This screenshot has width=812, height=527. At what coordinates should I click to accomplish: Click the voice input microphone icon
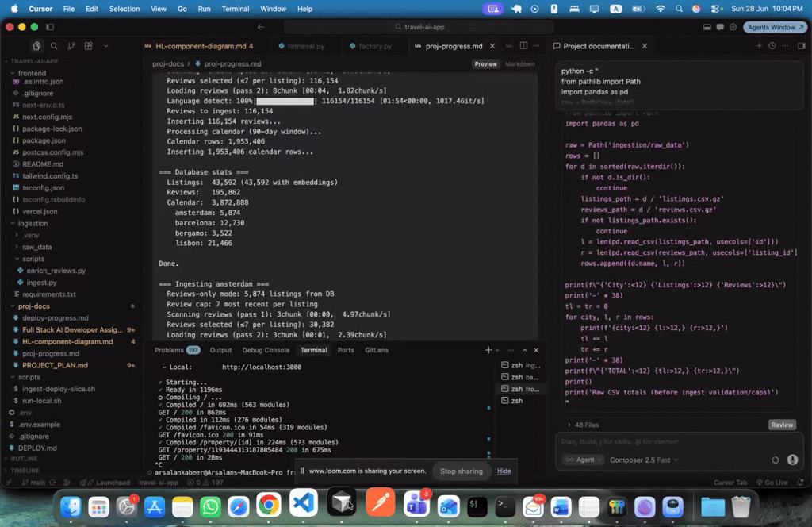(792, 460)
